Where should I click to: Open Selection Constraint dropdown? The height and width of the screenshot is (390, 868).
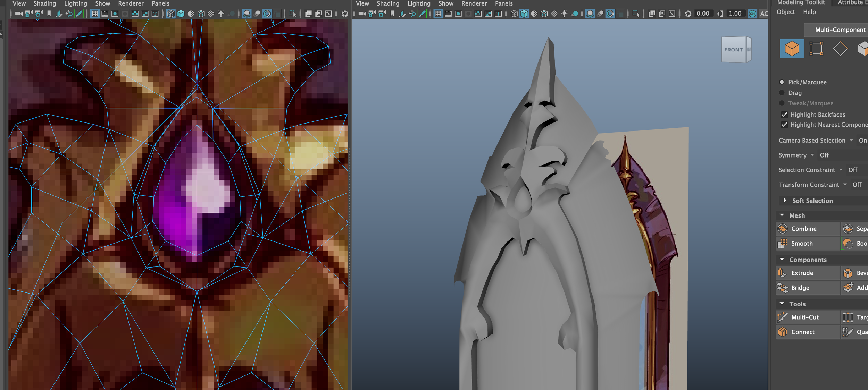tap(841, 170)
